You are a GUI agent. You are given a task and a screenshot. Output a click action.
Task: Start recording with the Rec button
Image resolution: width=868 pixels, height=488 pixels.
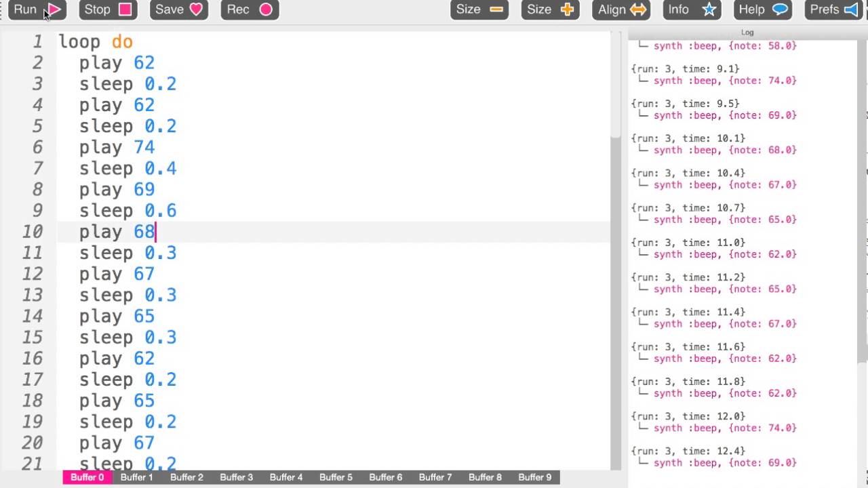(250, 9)
